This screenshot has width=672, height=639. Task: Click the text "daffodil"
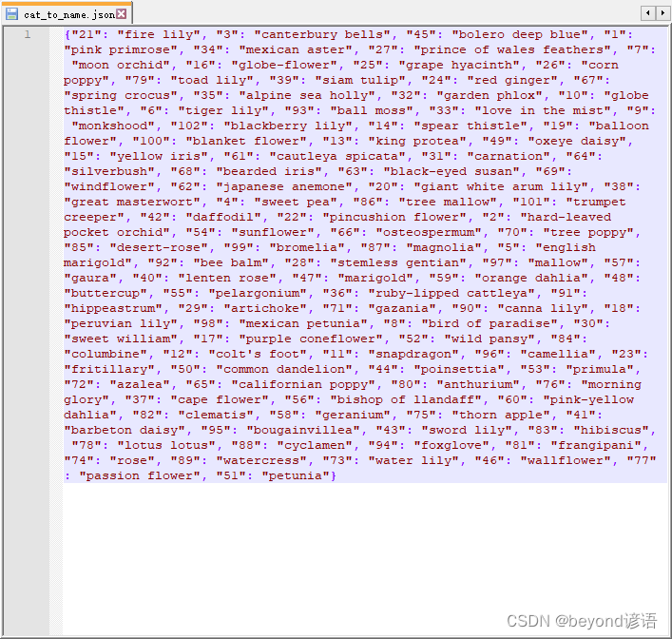[x=223, y=218]
